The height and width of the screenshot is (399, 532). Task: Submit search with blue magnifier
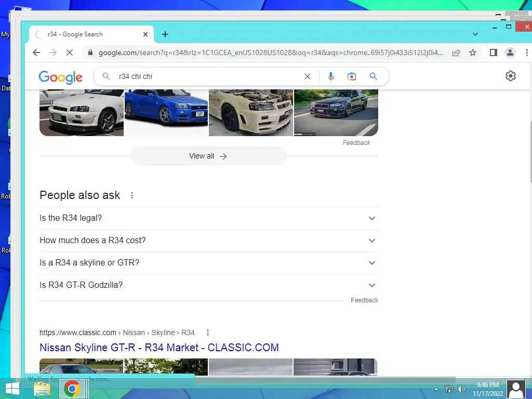pyautogui.click(x=373, y=76)
